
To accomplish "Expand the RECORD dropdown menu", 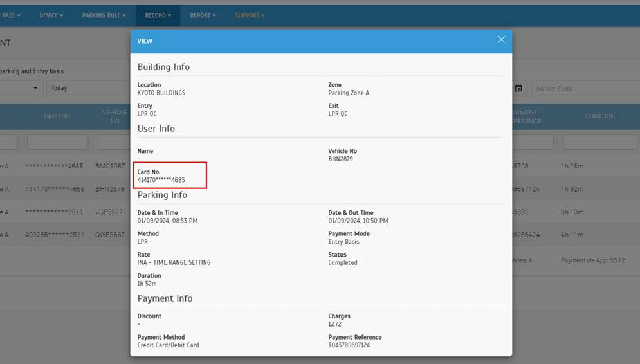I will pos(158,15).
